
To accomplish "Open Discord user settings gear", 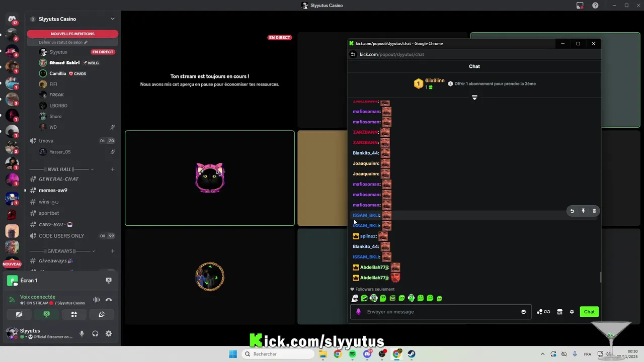I will click(109, 333).
